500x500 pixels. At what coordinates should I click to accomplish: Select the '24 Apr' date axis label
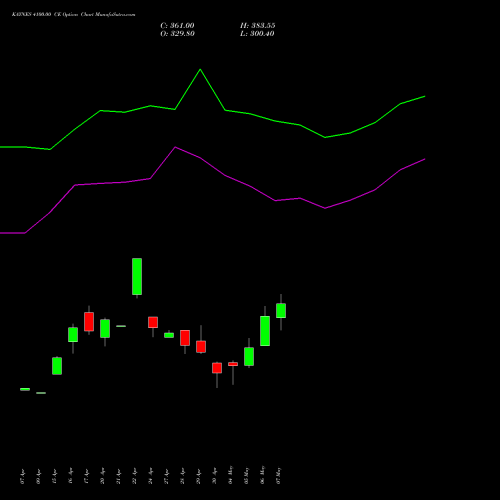150,476
